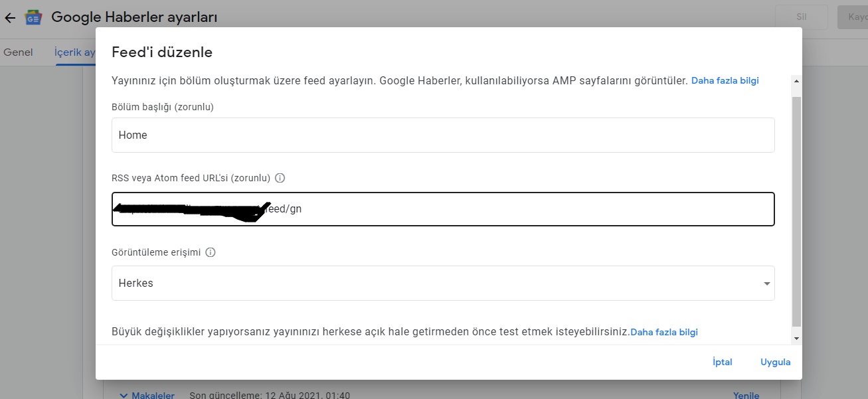Image resolution: width=868 pixels, height=399 pixels.
Task: Click into the RSS feed URL input field
Action: click(443, 208)
